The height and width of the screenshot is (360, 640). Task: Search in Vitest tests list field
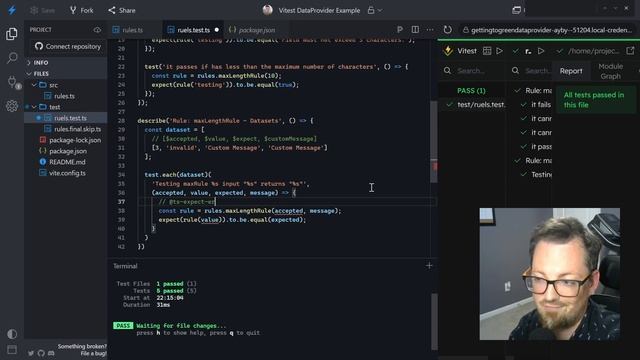pos(531,71)
